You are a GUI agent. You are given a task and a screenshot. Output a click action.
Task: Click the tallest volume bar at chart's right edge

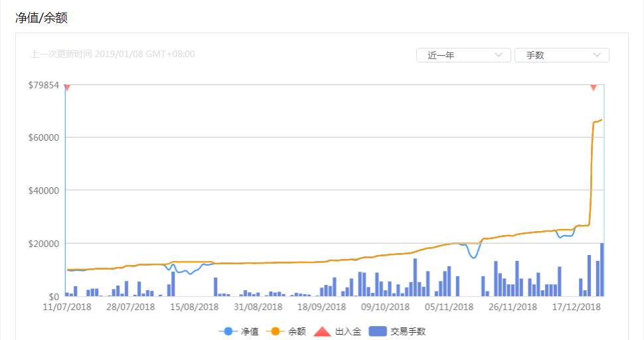[602, 270]
